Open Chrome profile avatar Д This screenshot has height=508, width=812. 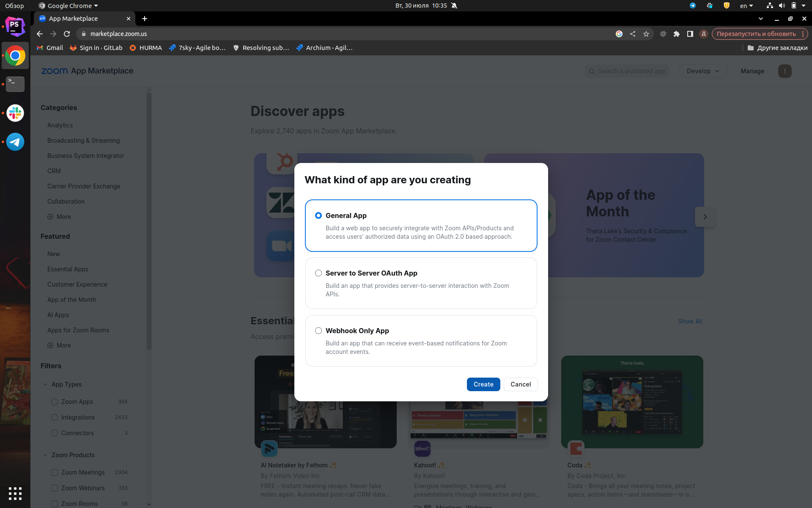click(x=704, y=34)
